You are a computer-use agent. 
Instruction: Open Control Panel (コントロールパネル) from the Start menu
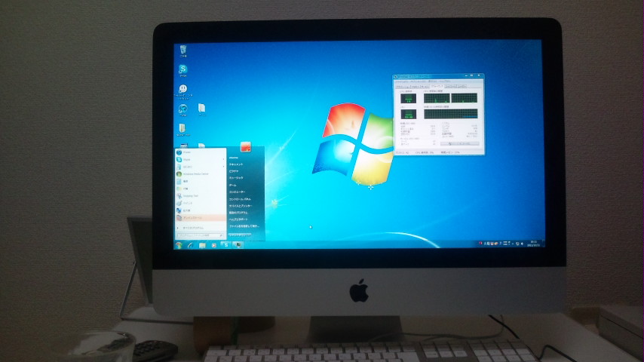tap(240, 199)
